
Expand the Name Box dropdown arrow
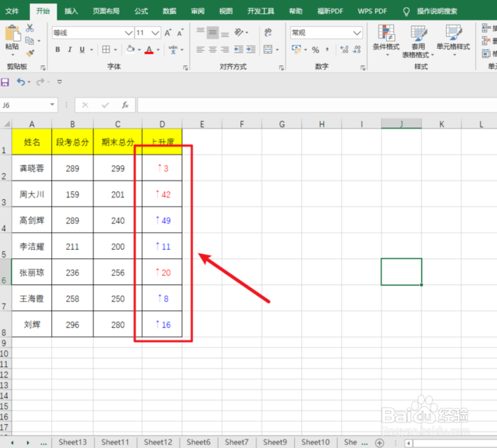click(x=52, y=105)
